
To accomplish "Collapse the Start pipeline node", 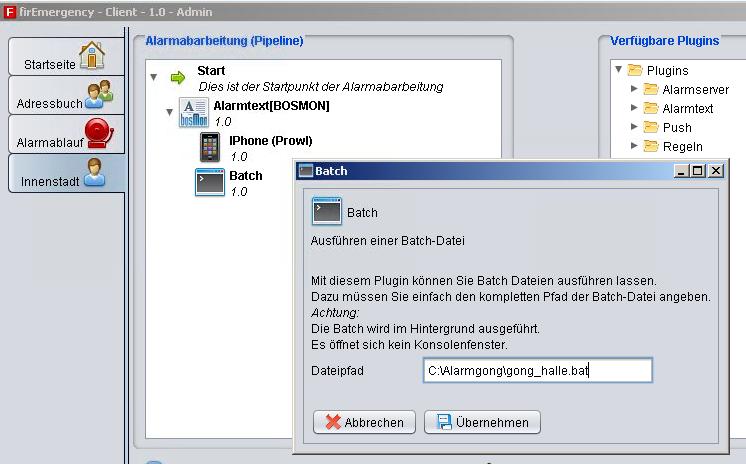I will pyautogui.click(x=153, y=77).
